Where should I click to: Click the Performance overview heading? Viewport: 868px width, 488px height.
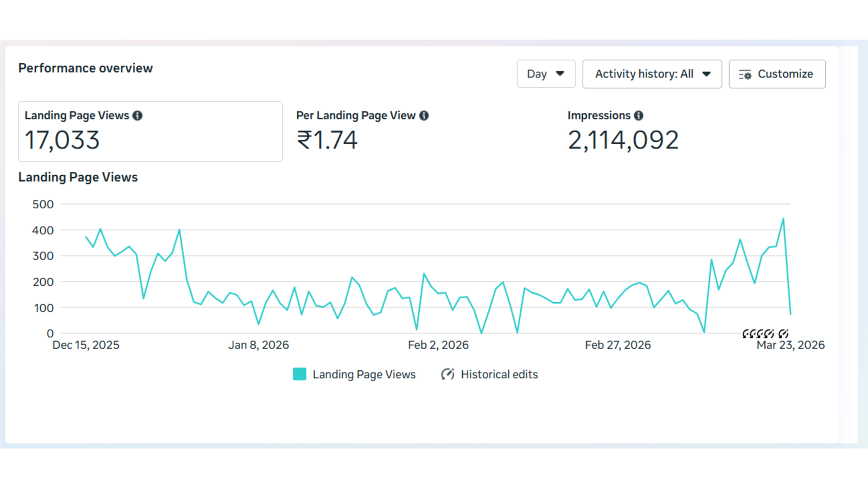(x=86, y=68)
